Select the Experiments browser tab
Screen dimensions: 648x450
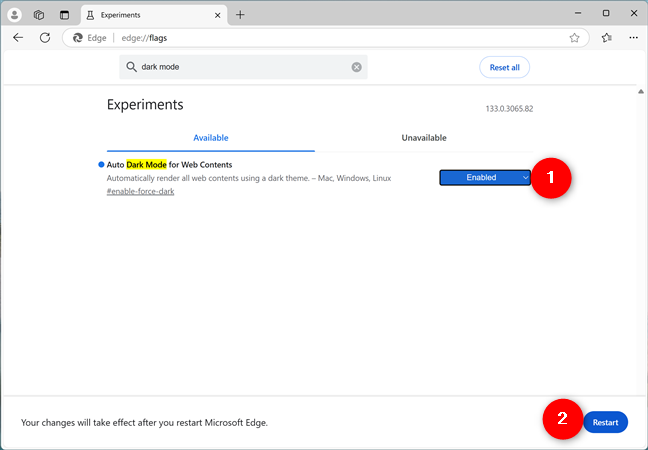pos(154,15)
